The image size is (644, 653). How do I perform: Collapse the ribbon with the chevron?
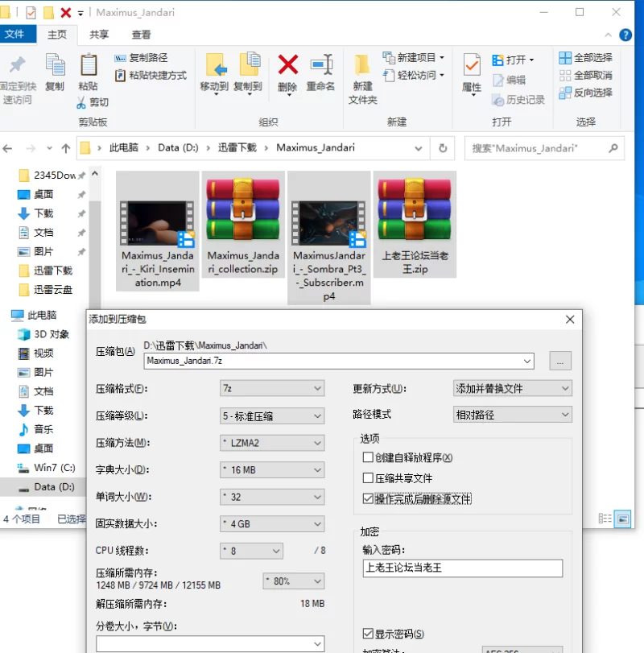click(609, 35)
